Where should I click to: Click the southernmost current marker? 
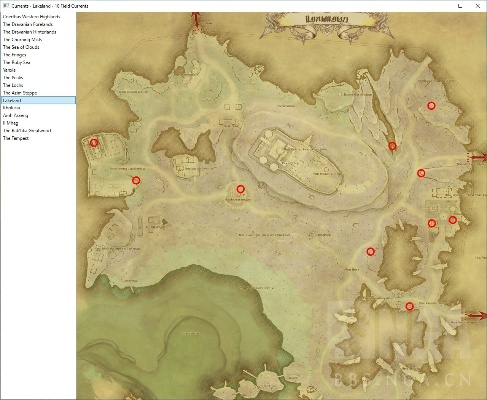point(410,306)
